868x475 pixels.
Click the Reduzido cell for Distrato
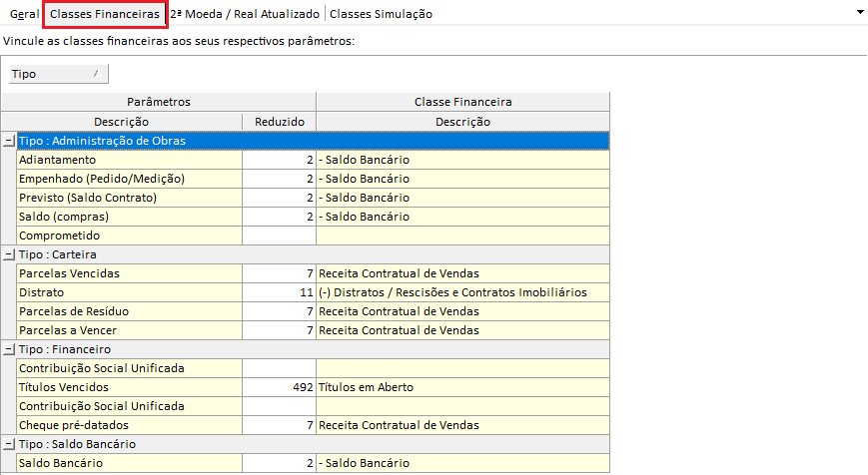coord(279,292)
